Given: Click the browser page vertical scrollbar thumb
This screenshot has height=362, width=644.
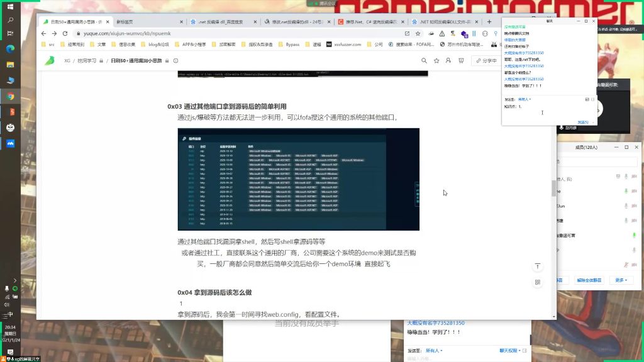Looking at the screenshot, I should point(553,189).
